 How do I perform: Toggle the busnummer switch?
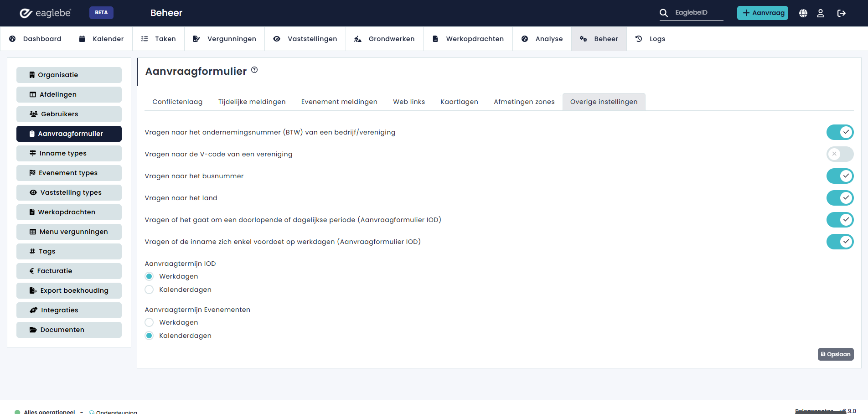(840, 176)
